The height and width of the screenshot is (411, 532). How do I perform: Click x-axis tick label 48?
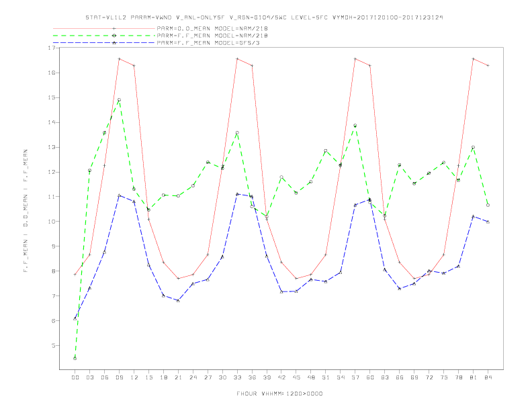311,377
